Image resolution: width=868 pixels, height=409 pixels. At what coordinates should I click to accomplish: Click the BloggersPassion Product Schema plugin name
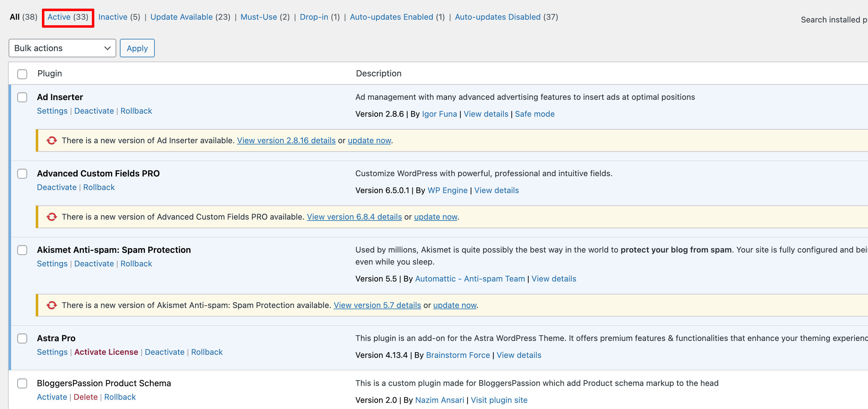tap(104, 383)
